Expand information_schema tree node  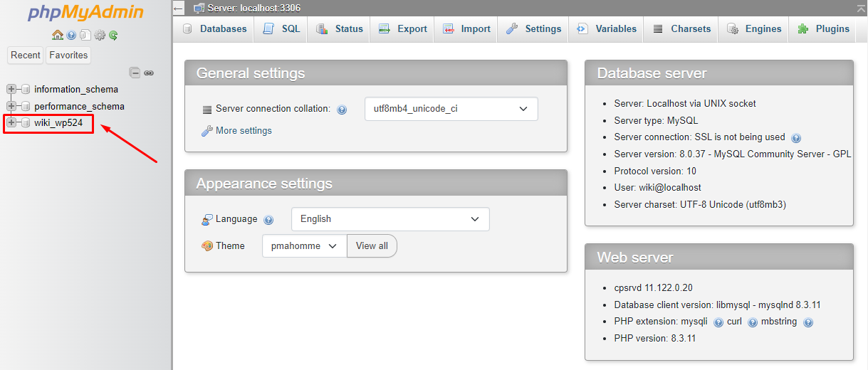pos(11,90)
